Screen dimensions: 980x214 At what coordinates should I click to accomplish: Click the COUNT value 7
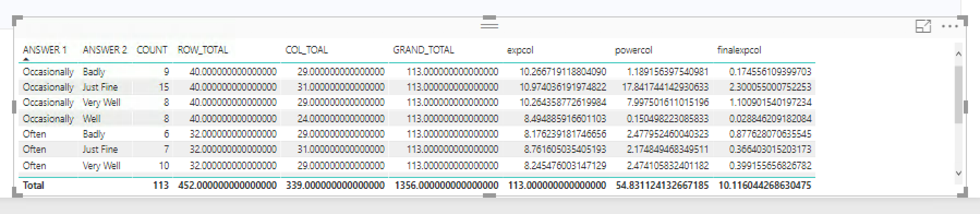[166, 149]
